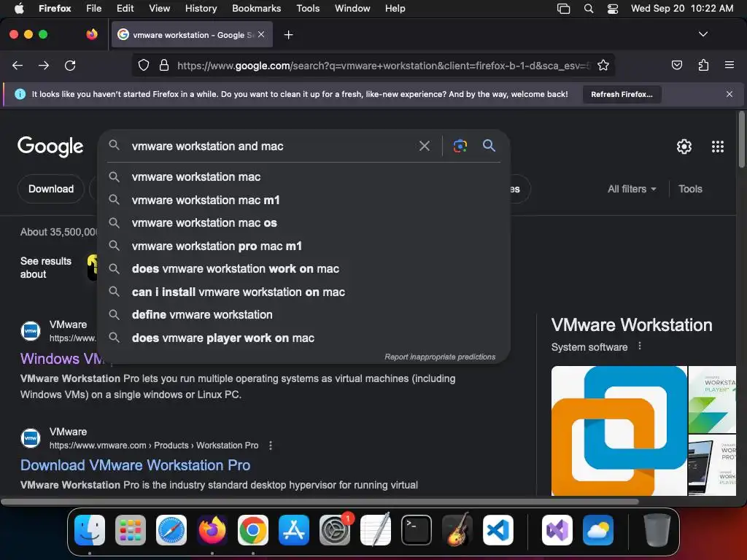Open macOS Control Center
Screen dimensions: 747x560
(x=613, y=9)
